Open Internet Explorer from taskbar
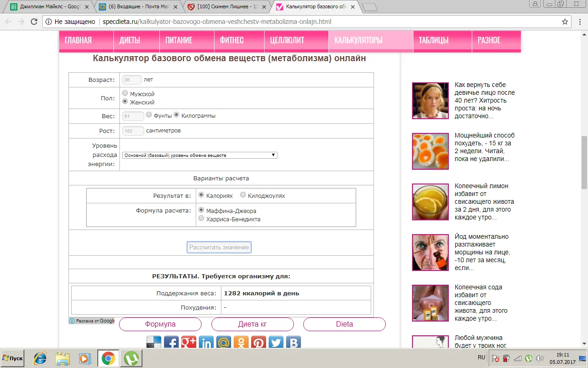This screenshot has width=588, height=368. [x=40, y=358]
